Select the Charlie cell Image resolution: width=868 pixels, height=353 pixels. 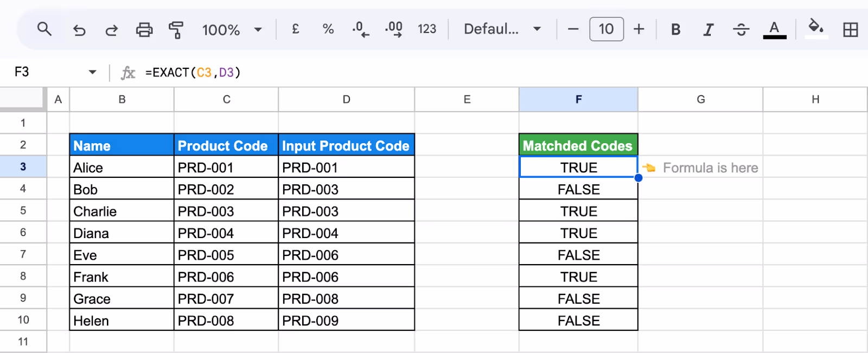tap(122, 211)
